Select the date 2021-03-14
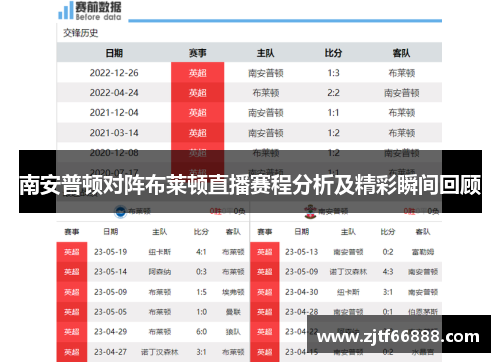The width and height of the screenshot is (500, 362). (114, 133)
